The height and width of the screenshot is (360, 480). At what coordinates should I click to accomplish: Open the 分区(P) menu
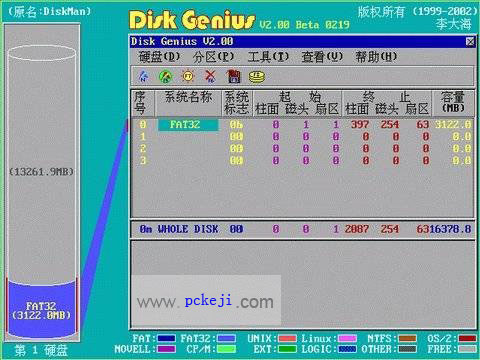(213, 57)
